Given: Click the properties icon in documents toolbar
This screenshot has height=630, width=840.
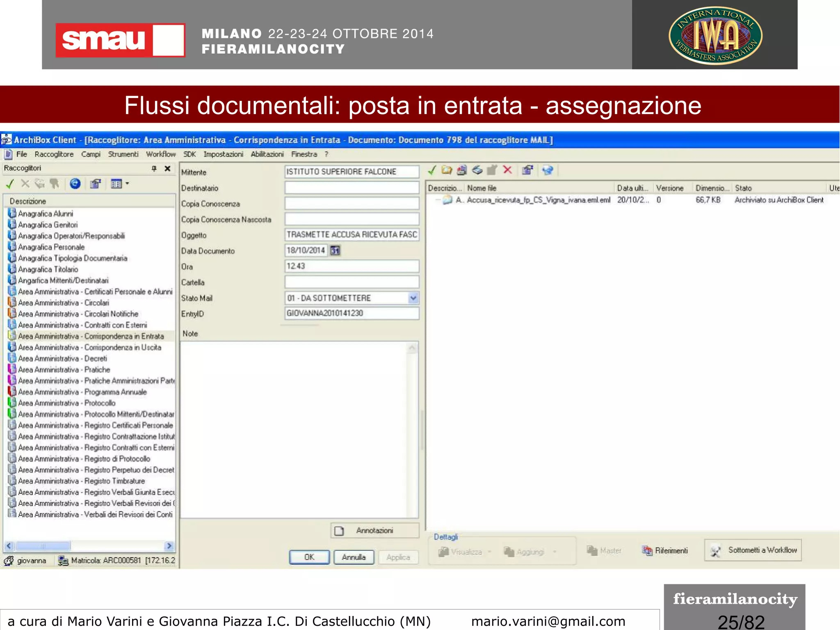Looking at the screenshot, I should [528, 170].
